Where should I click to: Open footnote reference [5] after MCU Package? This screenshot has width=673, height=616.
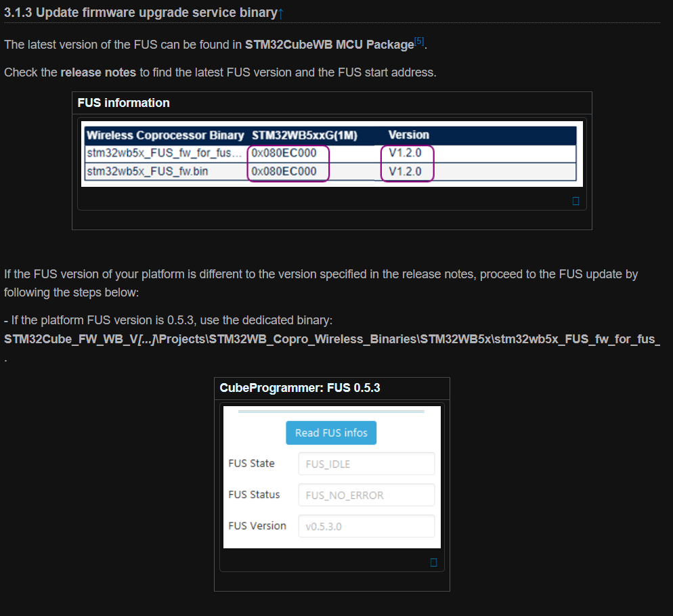pos(419,42)
